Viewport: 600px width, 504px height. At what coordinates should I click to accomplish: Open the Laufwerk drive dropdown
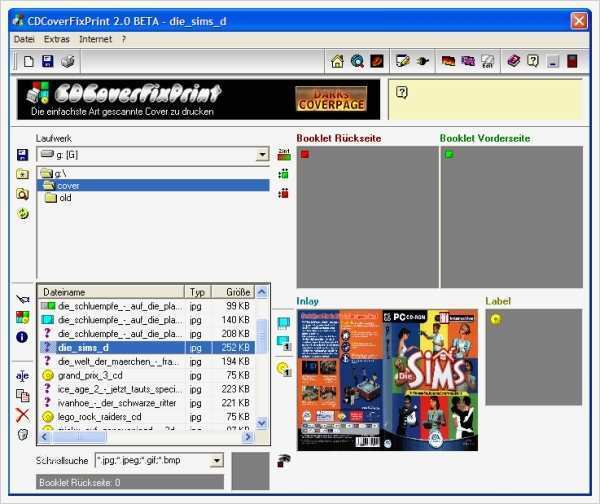(262, 155)
